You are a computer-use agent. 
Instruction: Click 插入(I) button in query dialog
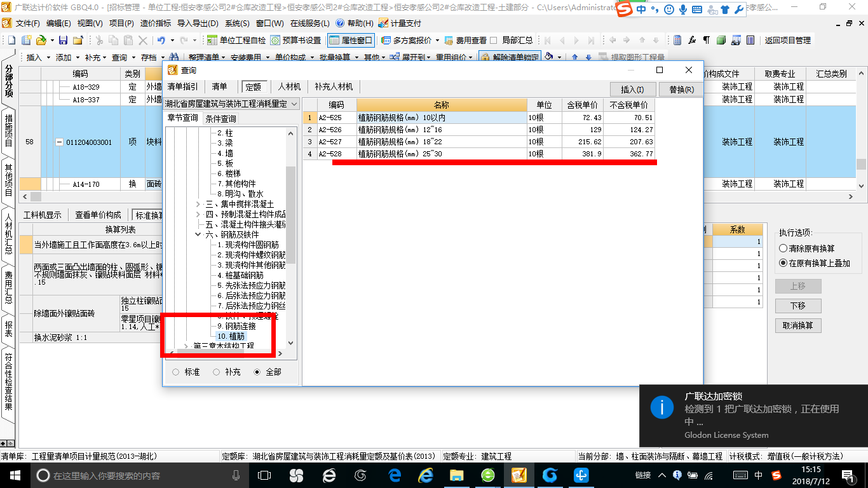[x=632, y=90]
